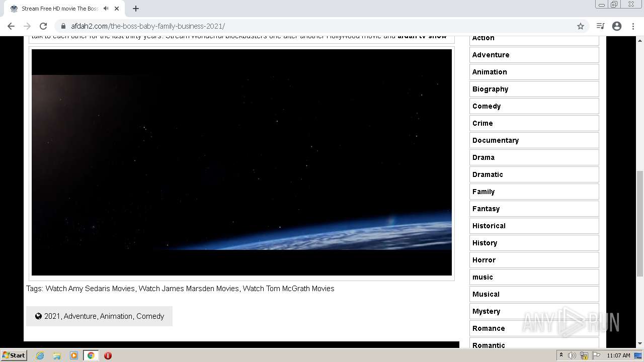
Task: View site security lock info
Action: click(63, 26)
